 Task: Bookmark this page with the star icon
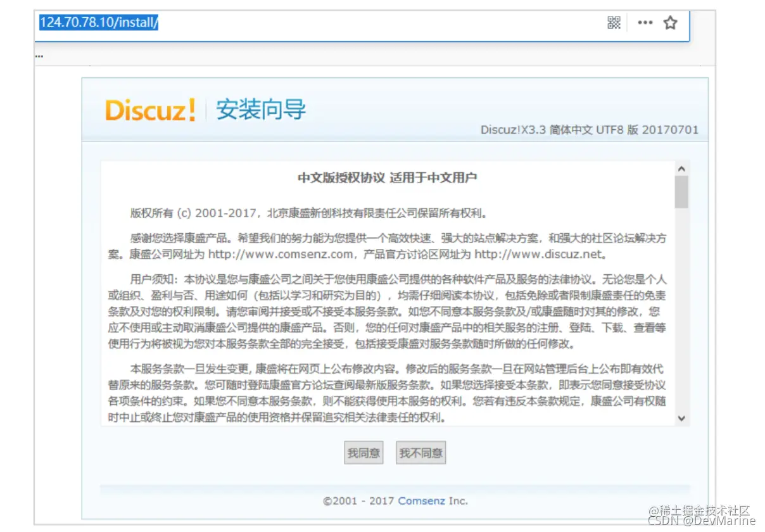(670, 23)
